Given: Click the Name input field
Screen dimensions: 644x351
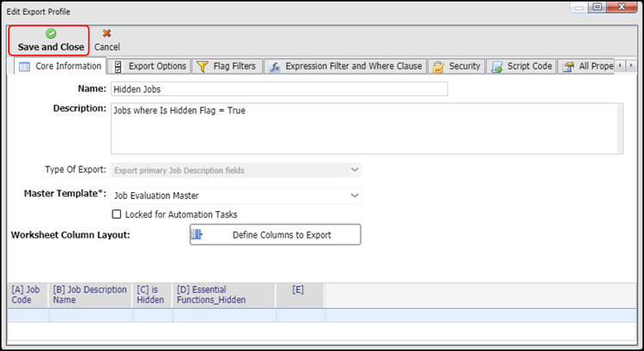Looking at the screenshot, I should coord(279,89).
